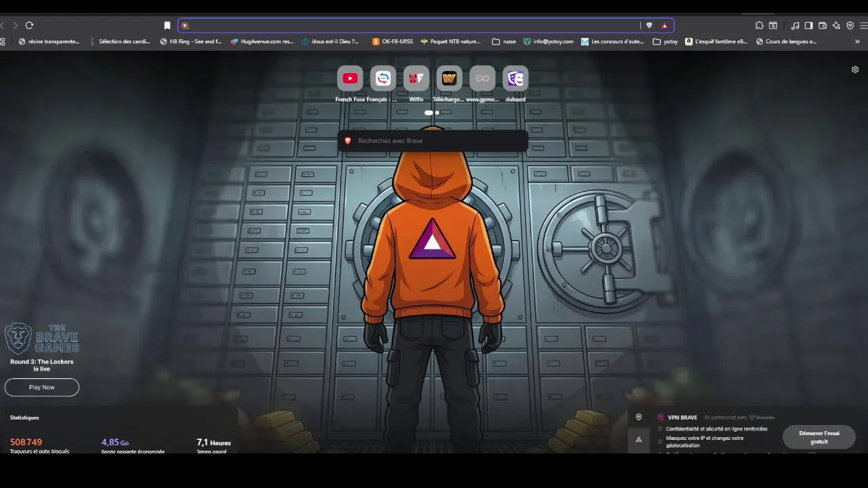Open the 'HB Ring - See and f...' bookmark
This screenshot has height=488, width=868.
tap(191, 41)
